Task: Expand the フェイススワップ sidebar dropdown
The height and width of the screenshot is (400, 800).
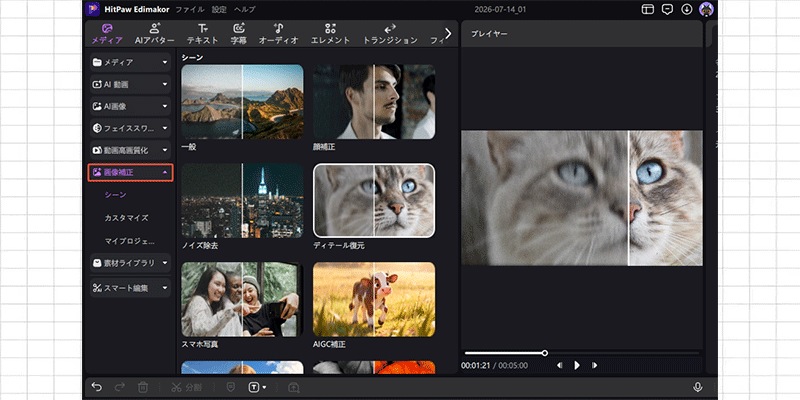Action: point(131,128)
